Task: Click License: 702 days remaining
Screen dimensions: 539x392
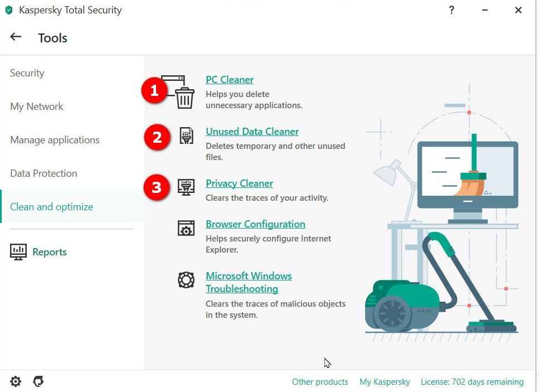Action: [x=472, y=381]
